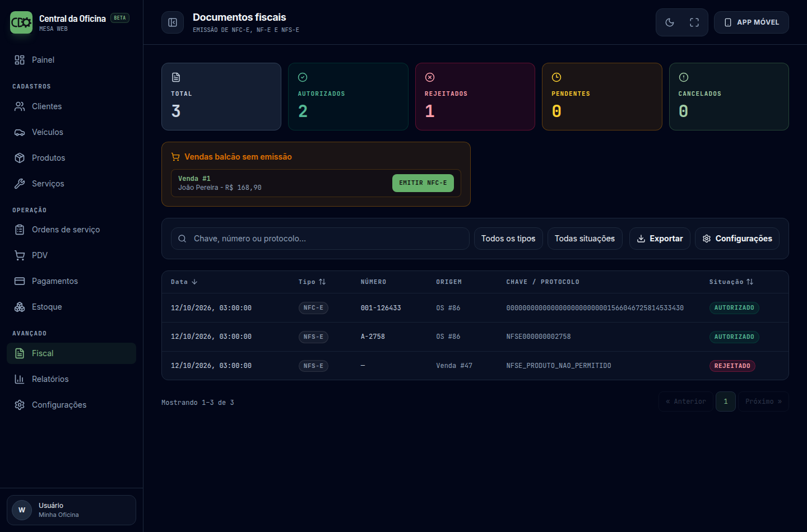The height and width of the screenshot is (532, 807).
Task: Open Clientes from the sidebar
Action: point(71,106)
